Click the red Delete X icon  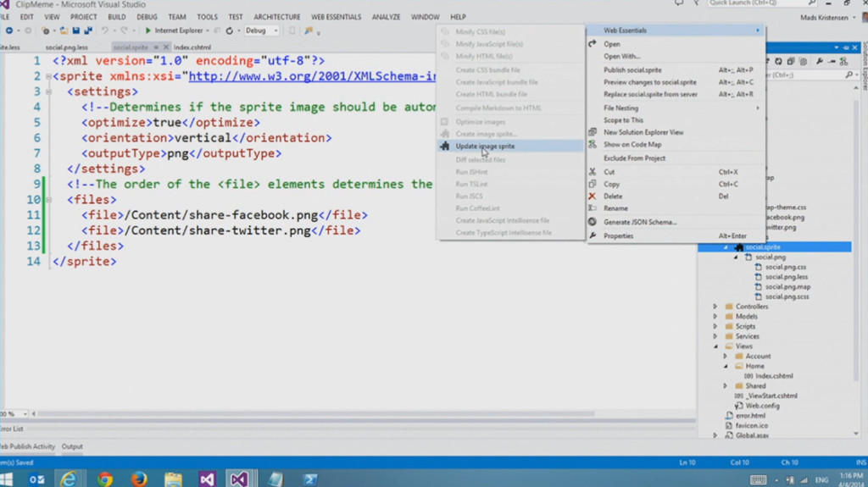pyautogui.click(x=593, y=196)
